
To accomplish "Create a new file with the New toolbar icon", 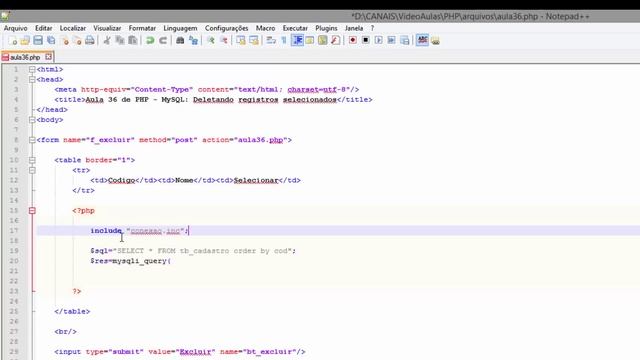I will coord(13,40).
